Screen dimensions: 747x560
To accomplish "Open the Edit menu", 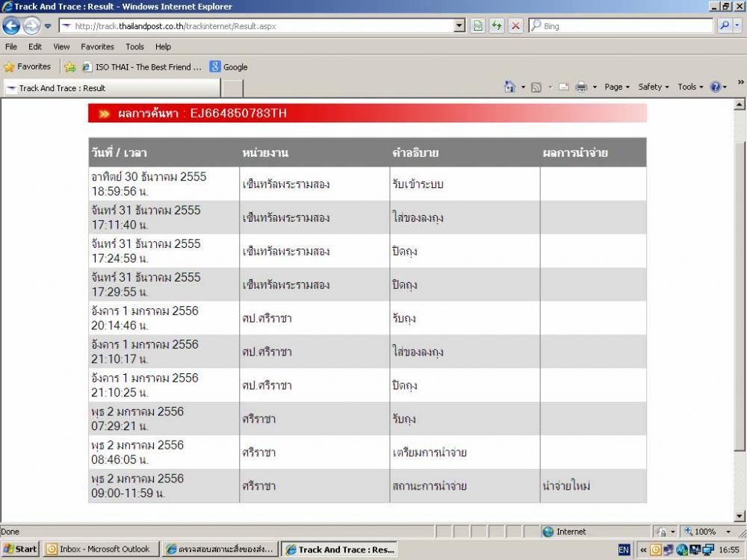I will (x=35, y=46).
